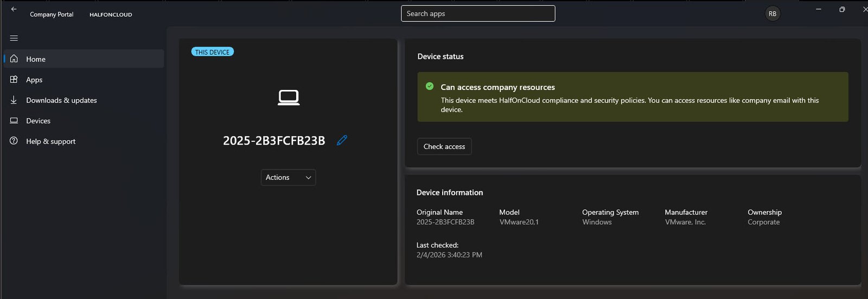868x299 pixels.
Task: Expand the Actions dropdown
Action: (288, 178)
